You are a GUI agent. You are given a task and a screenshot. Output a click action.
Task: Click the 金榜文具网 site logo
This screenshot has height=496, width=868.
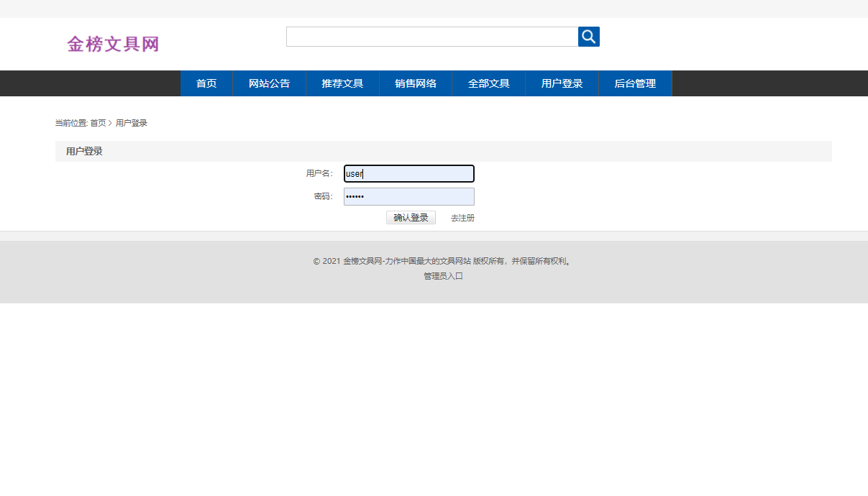pyautogui.click(x=112, y=44)
